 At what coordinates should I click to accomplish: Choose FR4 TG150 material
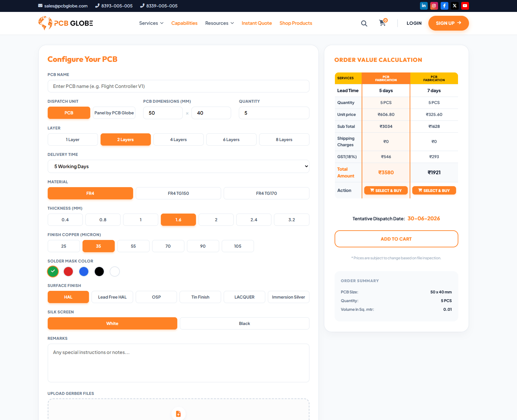178,193
